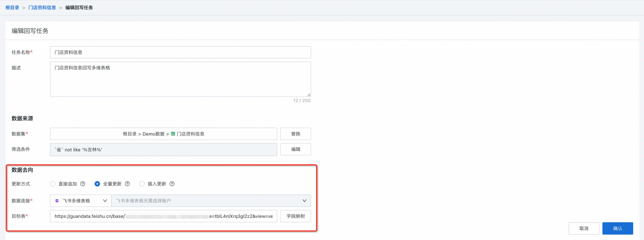
Task: Click the 编辑回写任务 breadcrumb text
Action: [79, 7]
